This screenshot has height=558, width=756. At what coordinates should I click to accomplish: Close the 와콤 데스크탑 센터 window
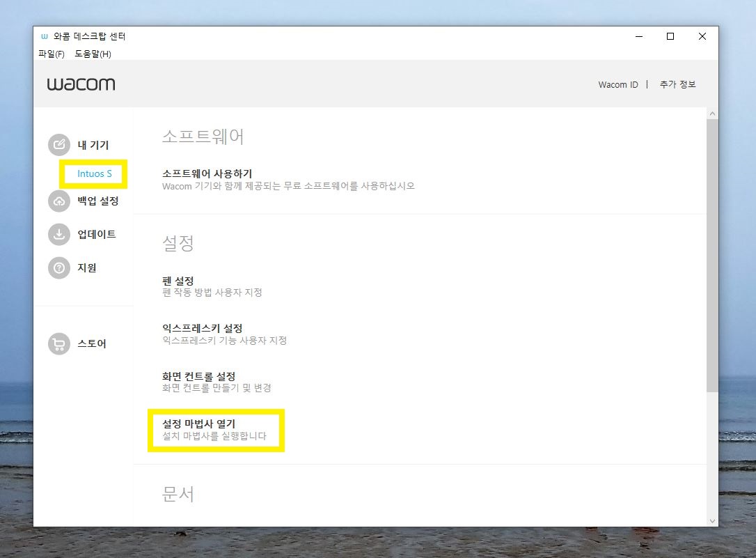702,37
